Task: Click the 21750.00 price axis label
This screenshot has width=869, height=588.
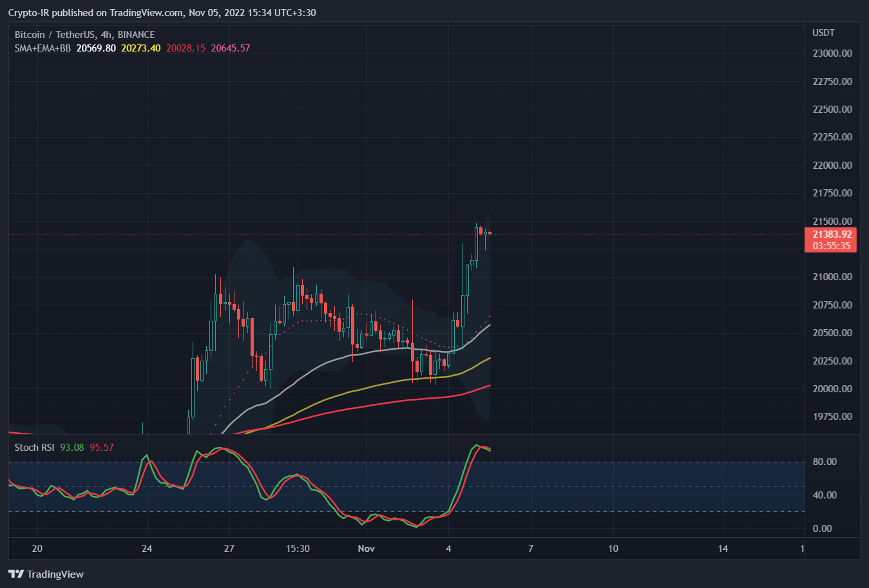Action: tap(832, 193)
